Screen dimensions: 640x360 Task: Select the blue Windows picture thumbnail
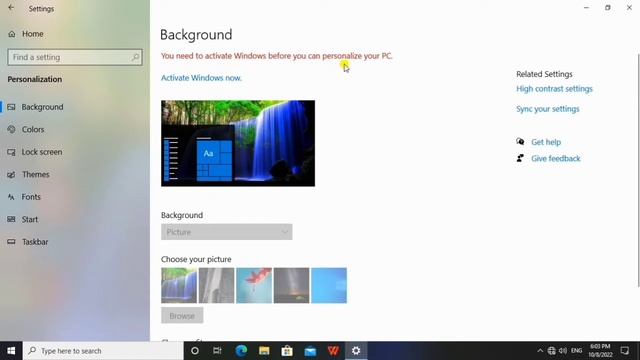coord(329,285)
